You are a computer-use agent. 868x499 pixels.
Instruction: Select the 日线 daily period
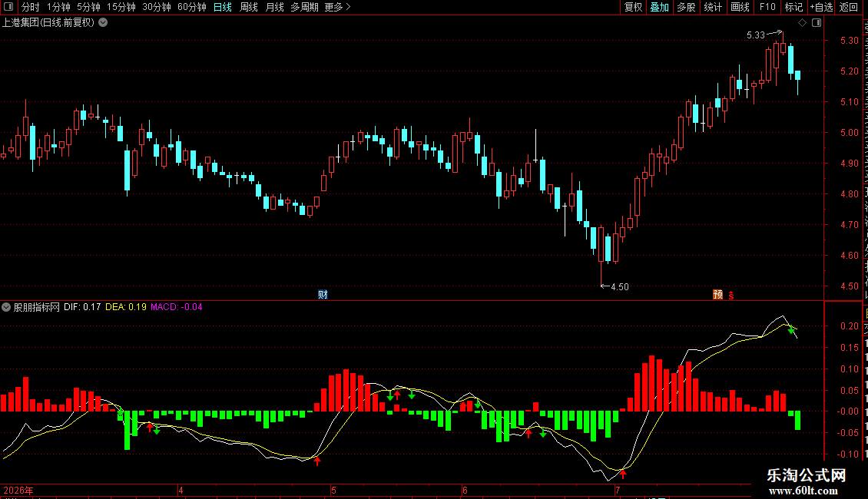pyautogui.click(x=223, y=7)
